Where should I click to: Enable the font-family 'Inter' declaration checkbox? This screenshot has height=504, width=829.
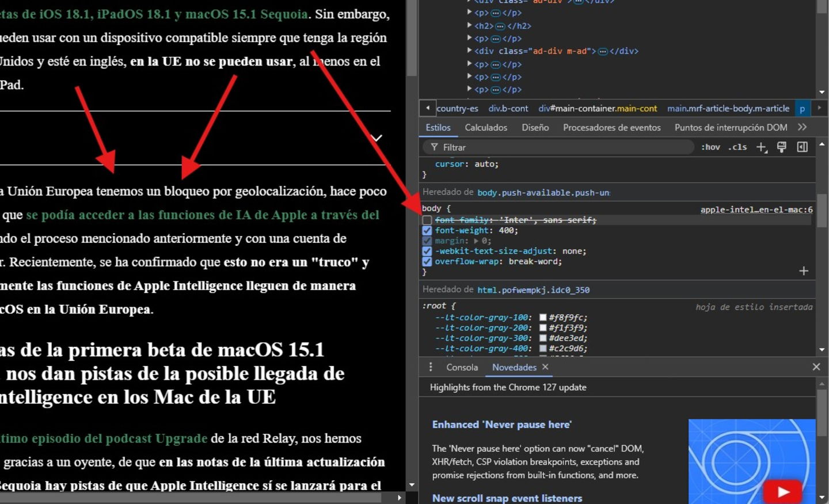click(427, 220)
